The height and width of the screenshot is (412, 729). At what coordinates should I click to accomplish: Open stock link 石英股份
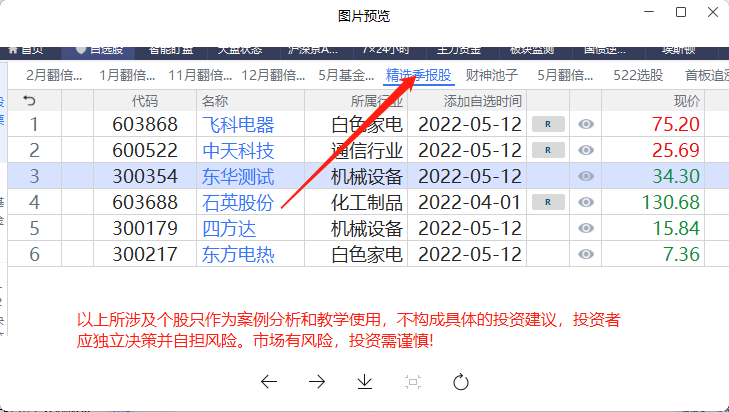tap(238, 203)
